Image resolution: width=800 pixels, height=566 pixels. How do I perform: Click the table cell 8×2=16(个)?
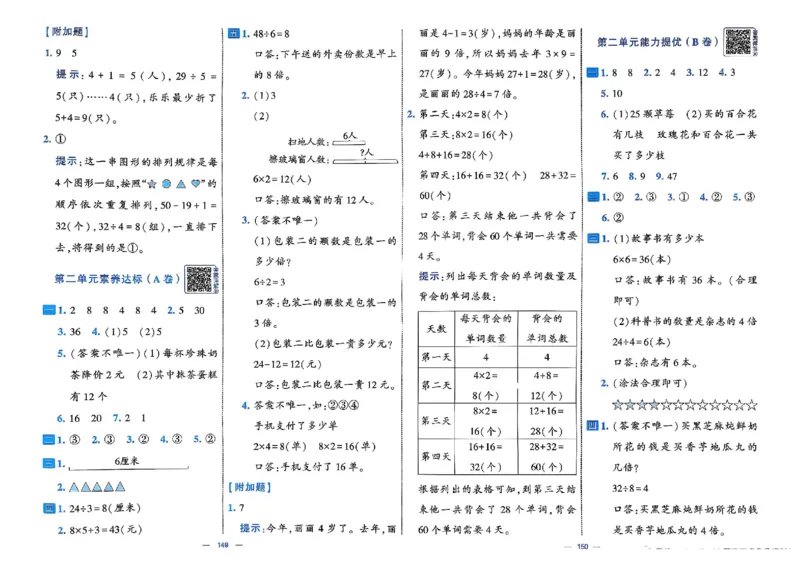[486, 421]
